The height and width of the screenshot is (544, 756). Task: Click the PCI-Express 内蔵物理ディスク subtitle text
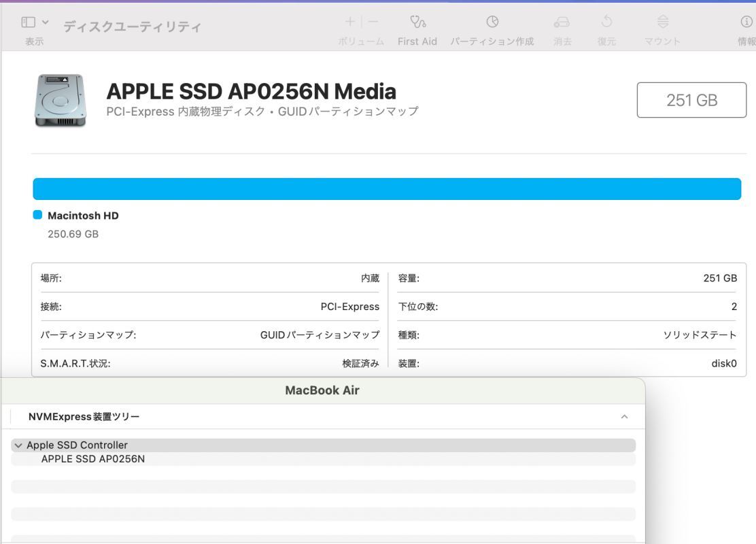point(262,112)
